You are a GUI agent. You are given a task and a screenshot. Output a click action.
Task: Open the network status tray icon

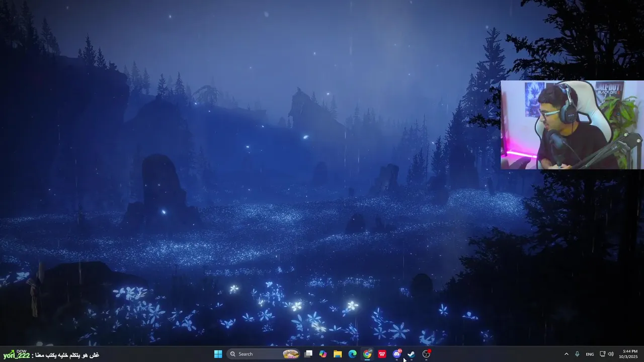(603, 354)
